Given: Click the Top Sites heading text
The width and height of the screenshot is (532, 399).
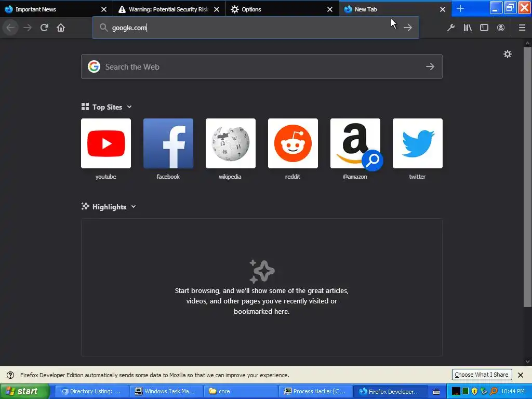Looking at the screenshot, I should tap(107, 107).
